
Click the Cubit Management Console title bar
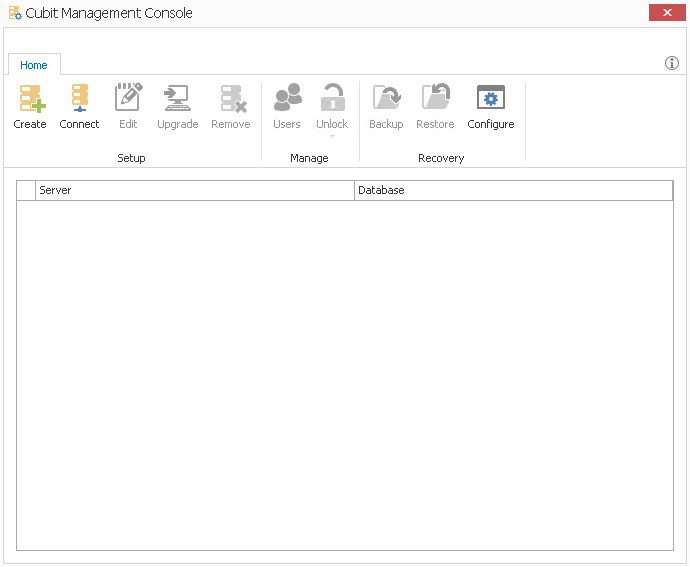(350, 14)
